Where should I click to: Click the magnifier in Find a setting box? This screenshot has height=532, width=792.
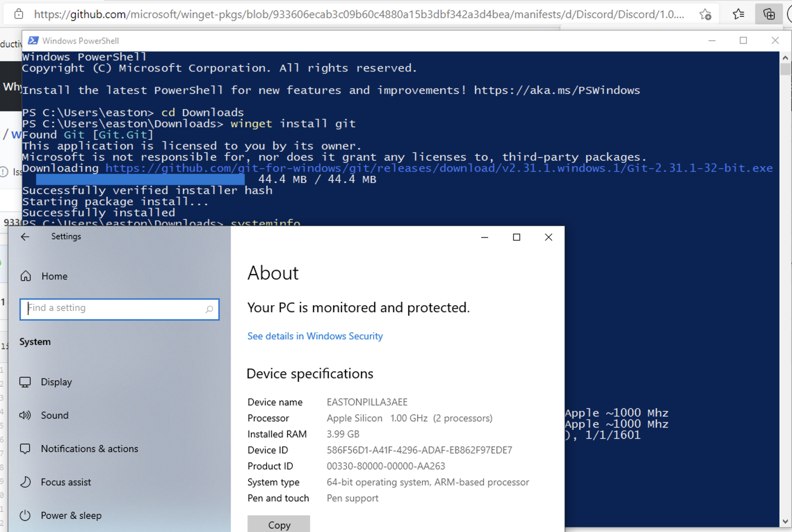coord(209,309)
